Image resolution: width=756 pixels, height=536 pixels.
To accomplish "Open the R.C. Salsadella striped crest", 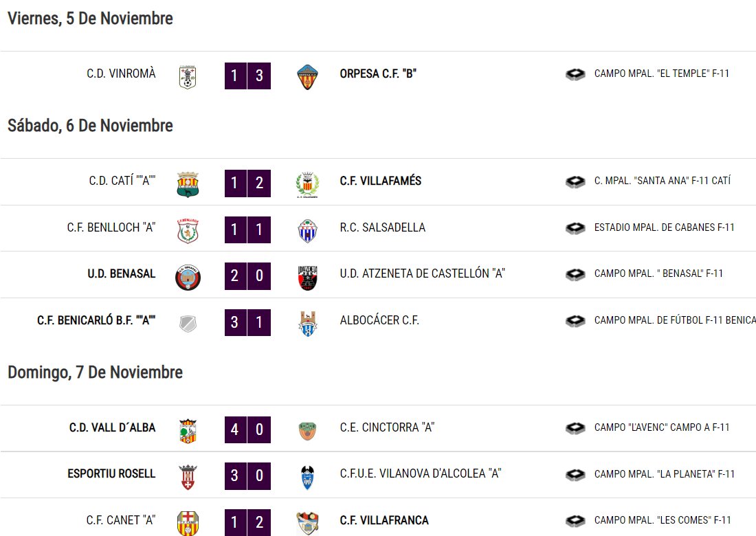I will (307, 230).
